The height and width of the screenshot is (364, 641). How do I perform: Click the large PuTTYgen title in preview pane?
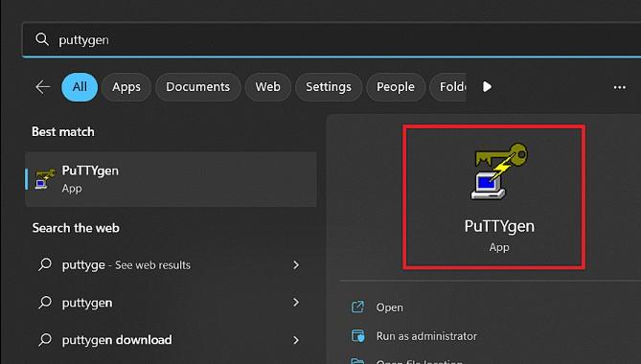tap(499, 226)
